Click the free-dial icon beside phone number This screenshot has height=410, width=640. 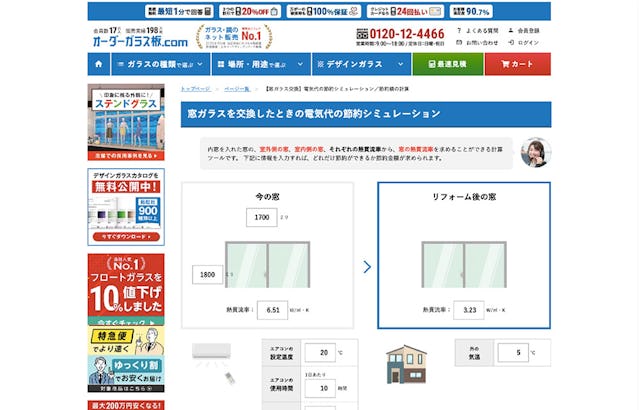pyautogui.click(x=362, y=33)
